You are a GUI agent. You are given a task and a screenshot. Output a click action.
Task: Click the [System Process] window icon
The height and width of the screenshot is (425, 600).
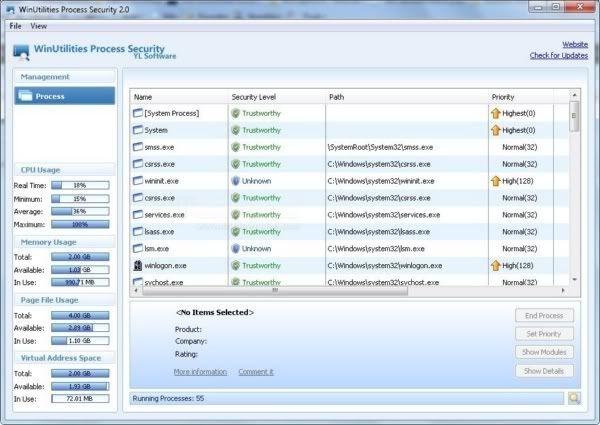click(x=138, y=113)
